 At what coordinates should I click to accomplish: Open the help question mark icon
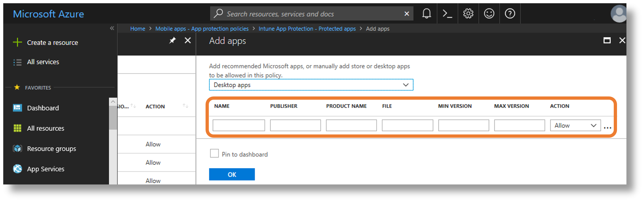[510, 14]
